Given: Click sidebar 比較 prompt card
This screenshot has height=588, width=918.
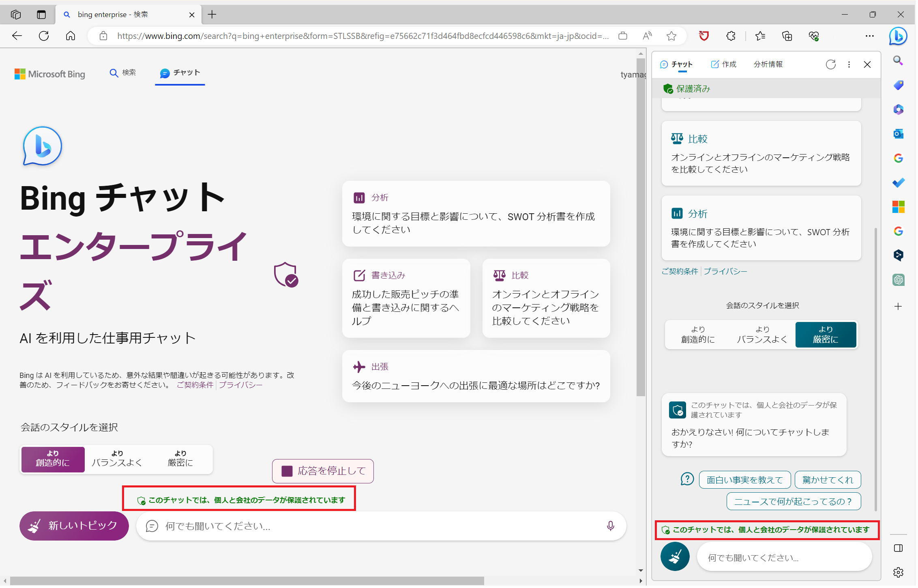Looking at the screenshot, I should pos(761,154).
